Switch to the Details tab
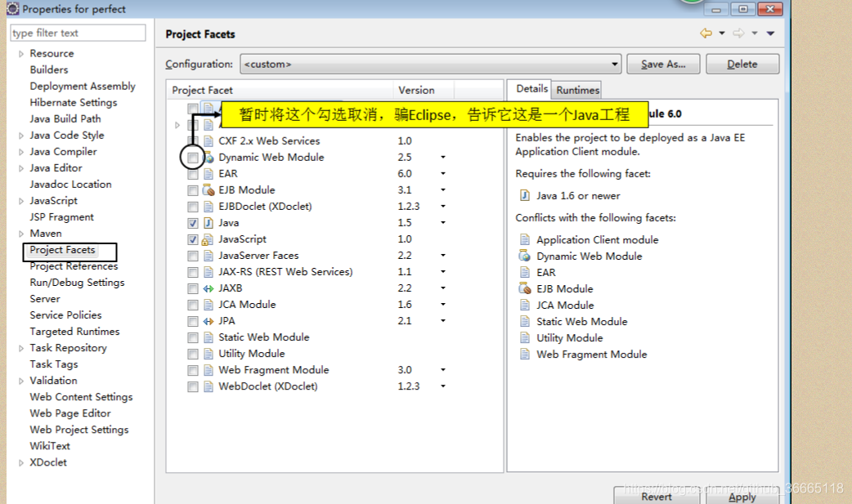852x504 pixels. click(x=531, y=88)
